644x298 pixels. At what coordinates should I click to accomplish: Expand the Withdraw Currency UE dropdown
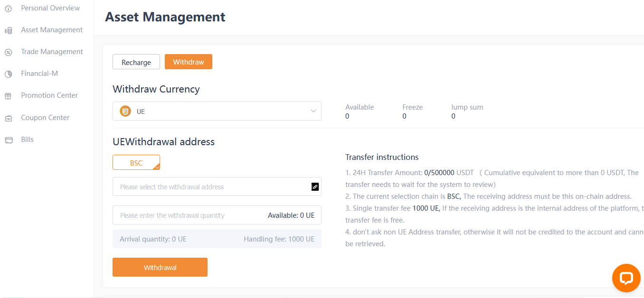(x=217, y=111)
